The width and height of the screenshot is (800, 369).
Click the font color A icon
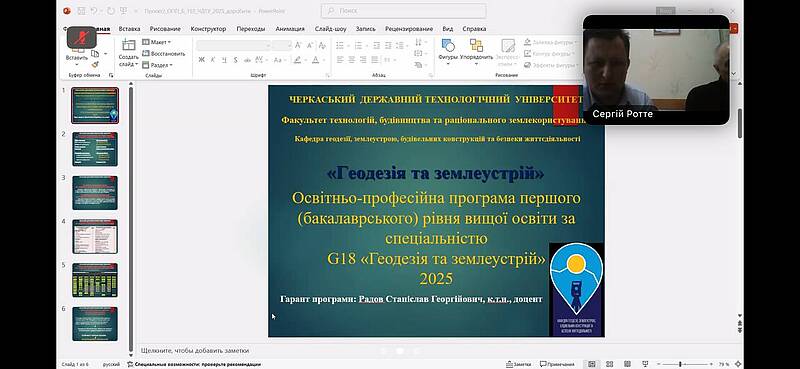(315, 60)
